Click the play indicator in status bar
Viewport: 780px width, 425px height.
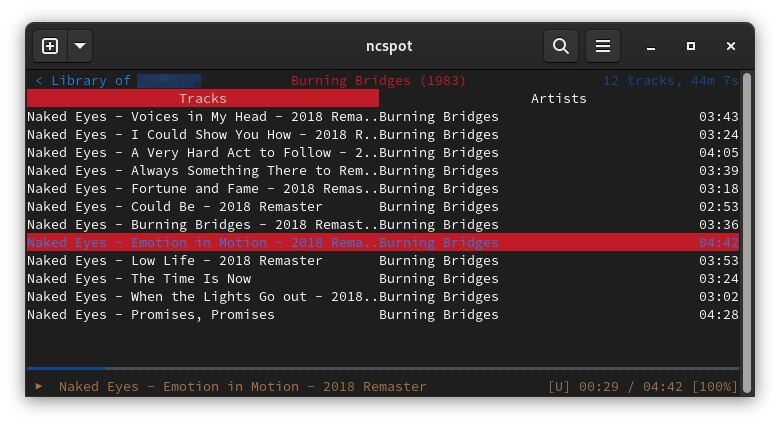coord(39,386)
